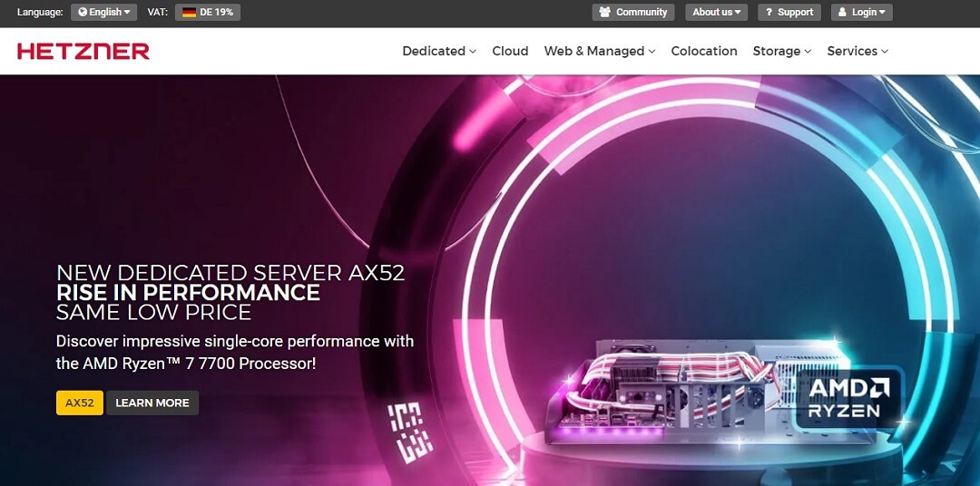Click the 'VAT:' label
Image resolution: width=980 pixels, height=486 pixels.
158,12
